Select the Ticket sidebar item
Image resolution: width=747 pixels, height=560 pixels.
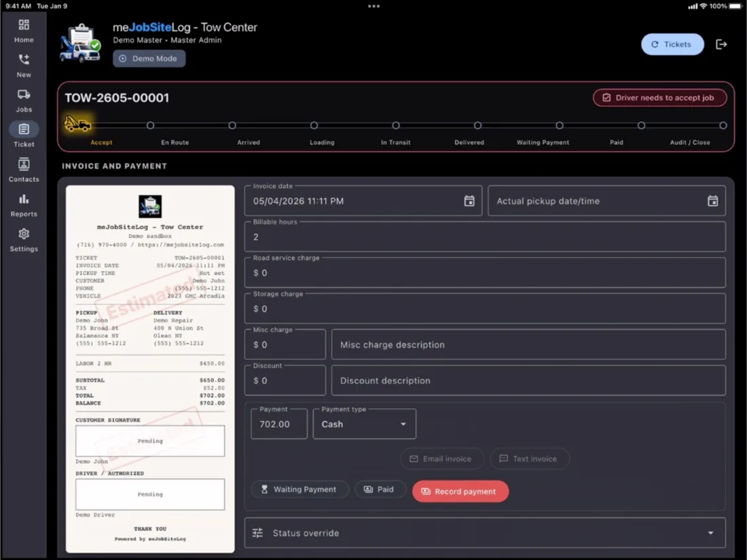tap(24, 135)
